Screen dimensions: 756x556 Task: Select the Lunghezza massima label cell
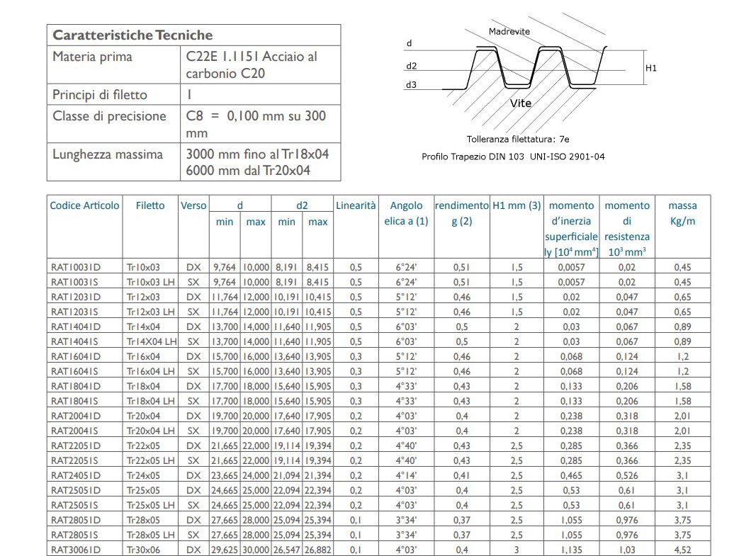point(108,154)
